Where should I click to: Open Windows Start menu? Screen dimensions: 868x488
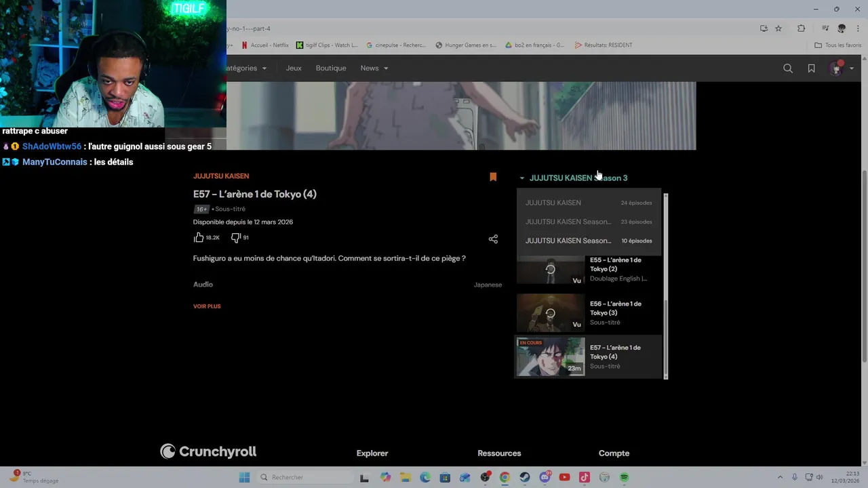pos(244,477)
